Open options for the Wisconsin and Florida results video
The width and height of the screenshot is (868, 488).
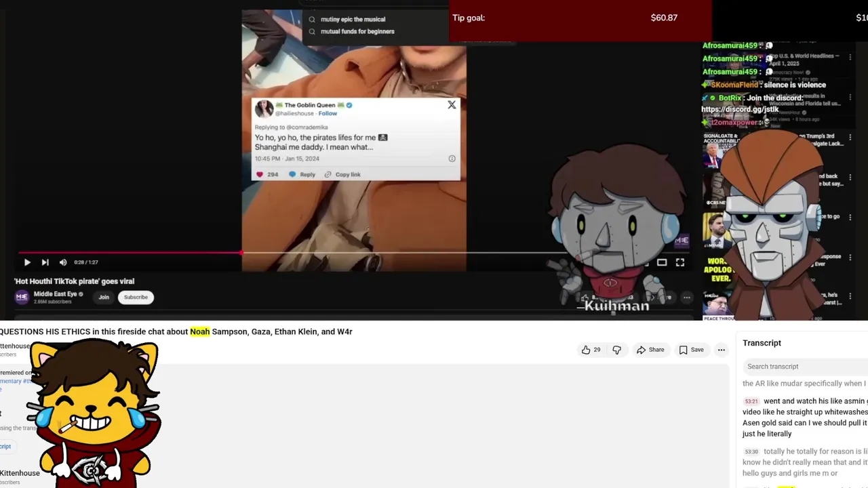coord(850,97)
